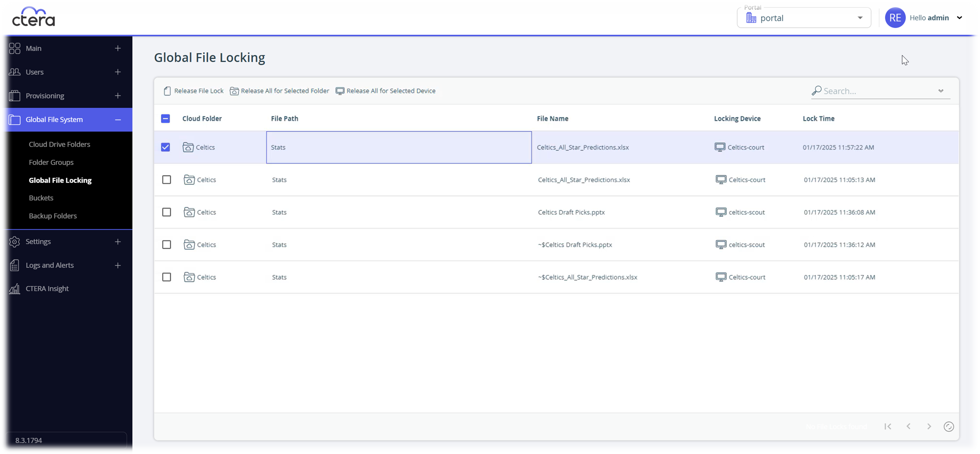The height and width of the screenshot is (454, 980).
Task: Toggle the select-all header checkbox
Action: [x=165, y=119]
